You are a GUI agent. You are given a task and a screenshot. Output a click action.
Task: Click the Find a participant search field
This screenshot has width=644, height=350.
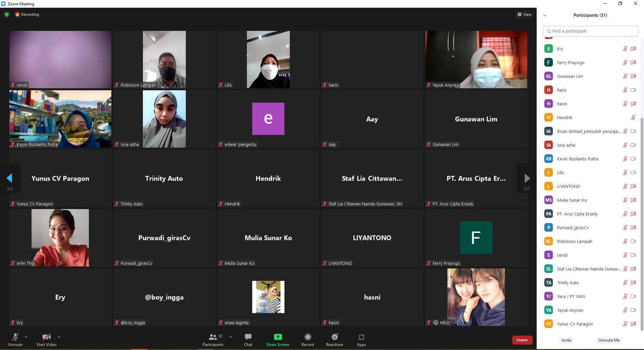click(x=590, y=31)
